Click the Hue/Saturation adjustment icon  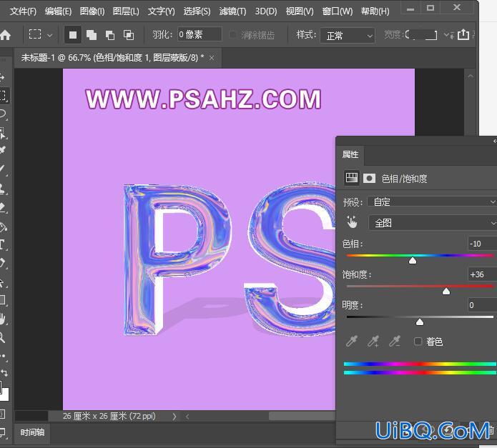[x=352, y=178]
